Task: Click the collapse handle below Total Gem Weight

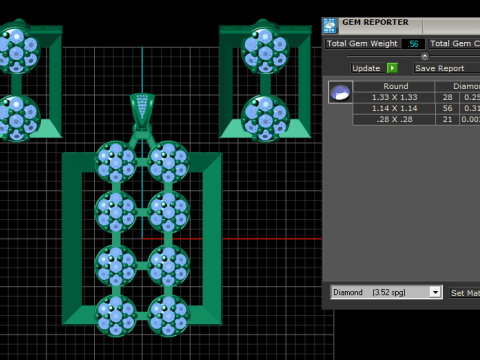Action: [425, 56]
